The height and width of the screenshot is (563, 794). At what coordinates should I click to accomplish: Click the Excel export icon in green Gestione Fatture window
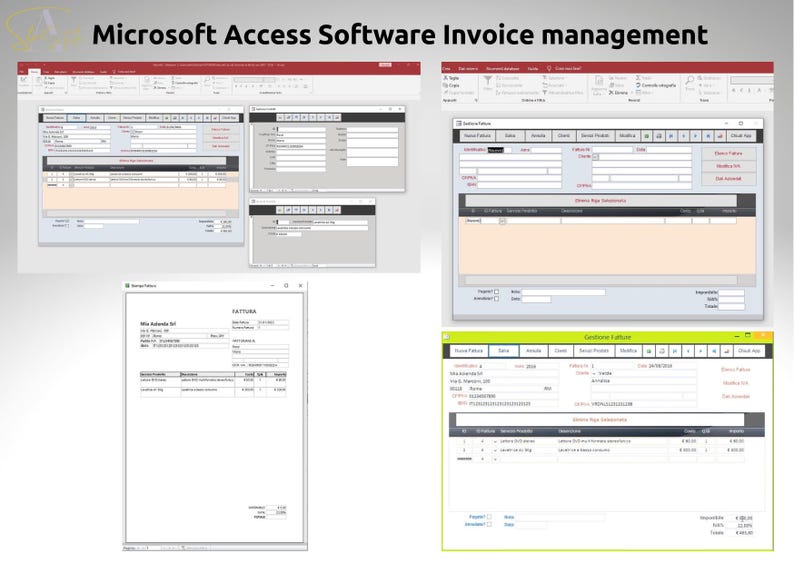pyautogui.click(x=649, y=351)
